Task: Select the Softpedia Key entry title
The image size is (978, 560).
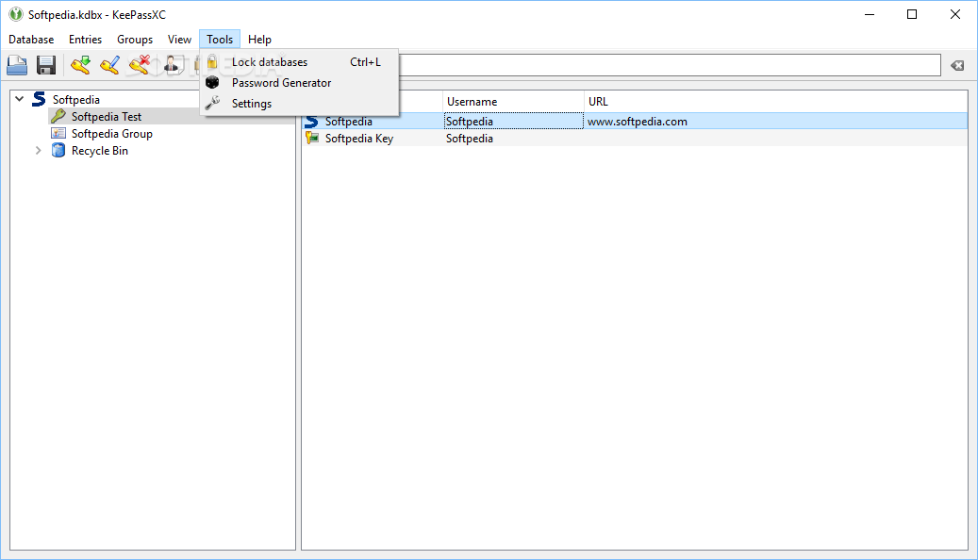Action: 359,139
